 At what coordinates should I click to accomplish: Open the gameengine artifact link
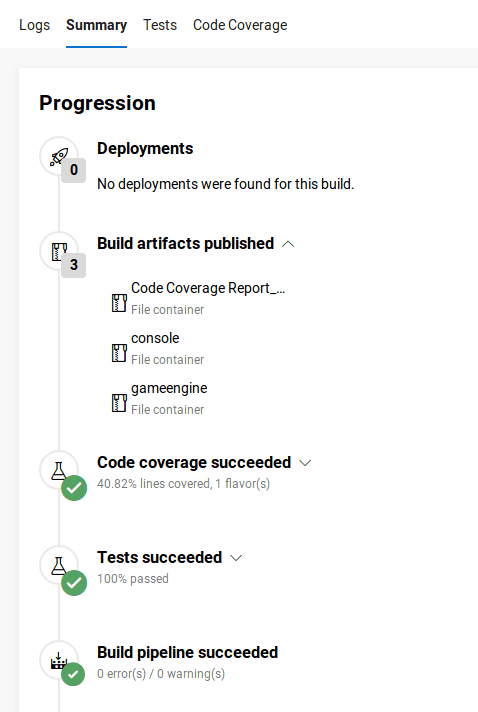(169, 389)
